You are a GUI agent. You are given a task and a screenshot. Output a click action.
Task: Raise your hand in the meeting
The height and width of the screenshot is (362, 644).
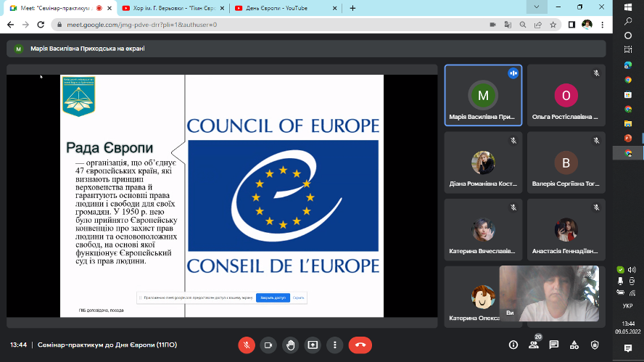[x=291, y=345]
